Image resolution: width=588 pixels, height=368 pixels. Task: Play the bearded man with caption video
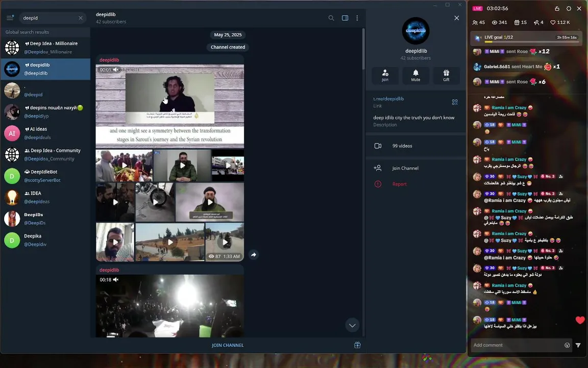210,202
